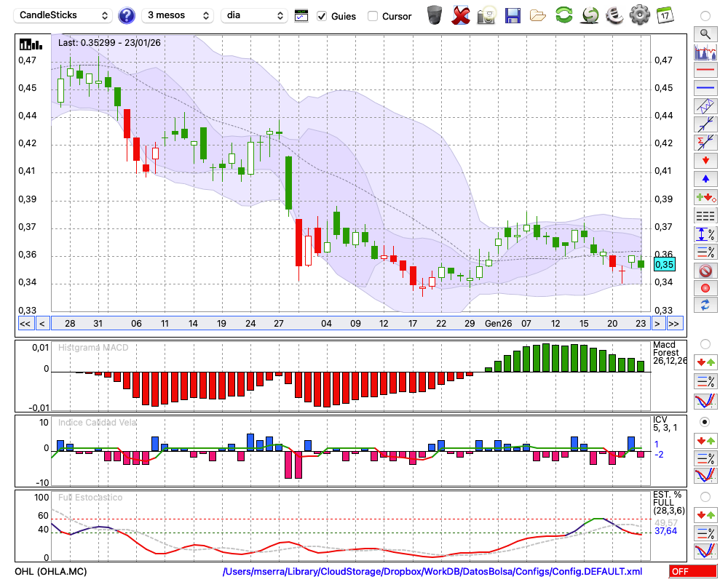This screenshot has width=728, height=582.
Task: Click the blue floppy disk save icon
Action: click(x=513, y=15)
